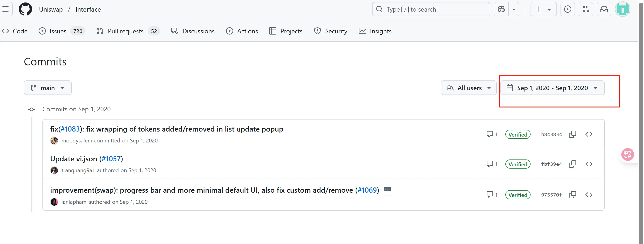Screen dimensions: 644x244
Task: Open comments on commit 975570f
Action: point(492,195)
